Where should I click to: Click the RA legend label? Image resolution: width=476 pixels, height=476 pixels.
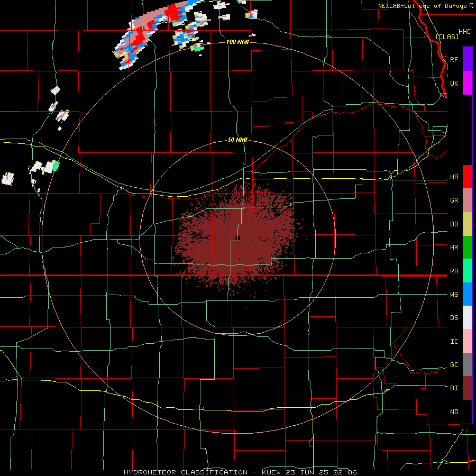454,271
